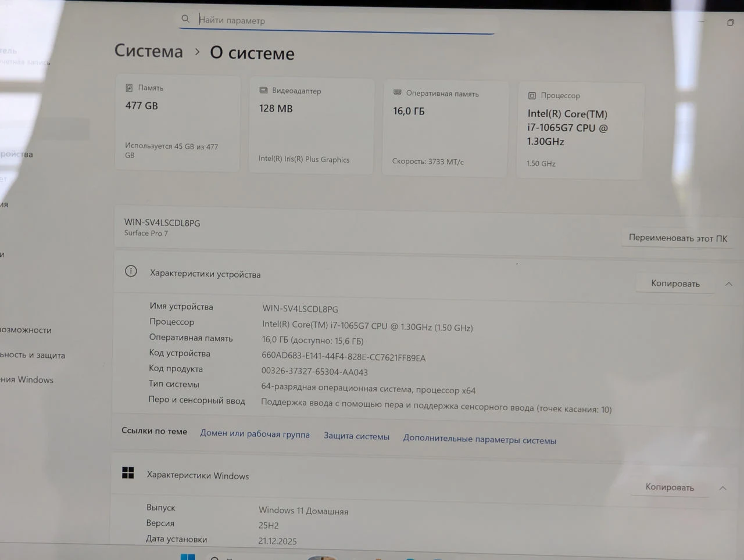The image size is (744, 560).
Task: Open the "Оперативная память" 16,0 ГБ card
Action: pos(445,128)
